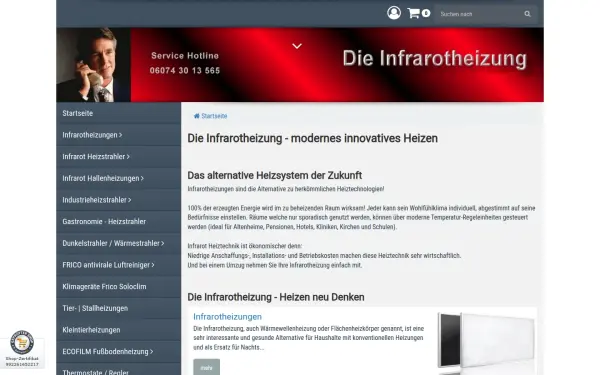Expand Dunkelstrahler / Wärmestrahler menu

tap(119, 243)
